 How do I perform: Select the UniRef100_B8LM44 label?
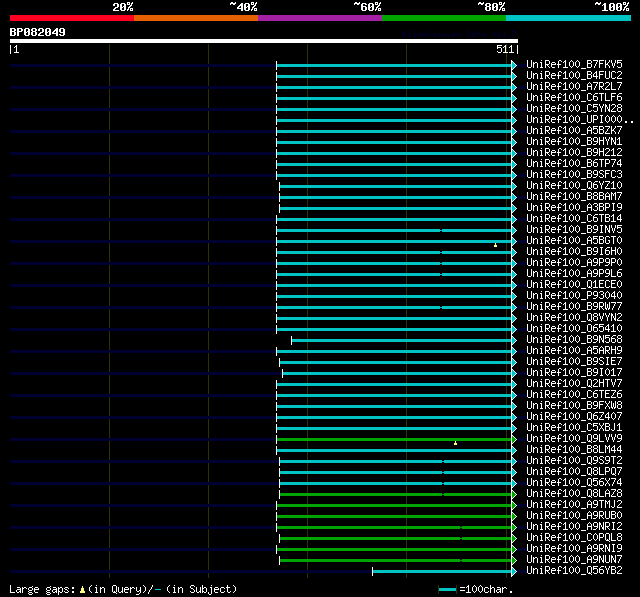point(574,450)
